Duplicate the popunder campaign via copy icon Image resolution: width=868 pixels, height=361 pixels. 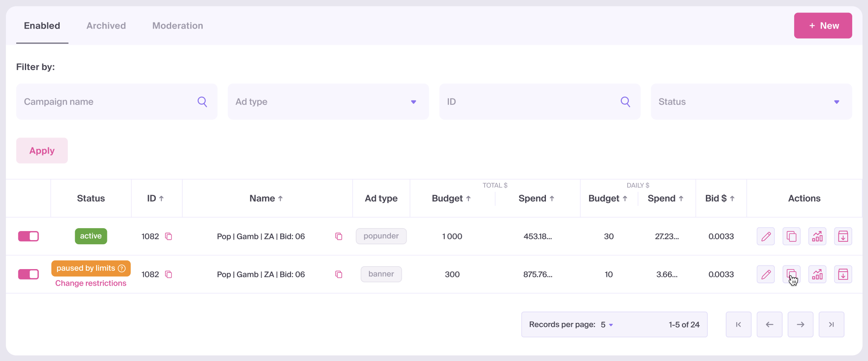pyautogui.click(x=791, y=236)
